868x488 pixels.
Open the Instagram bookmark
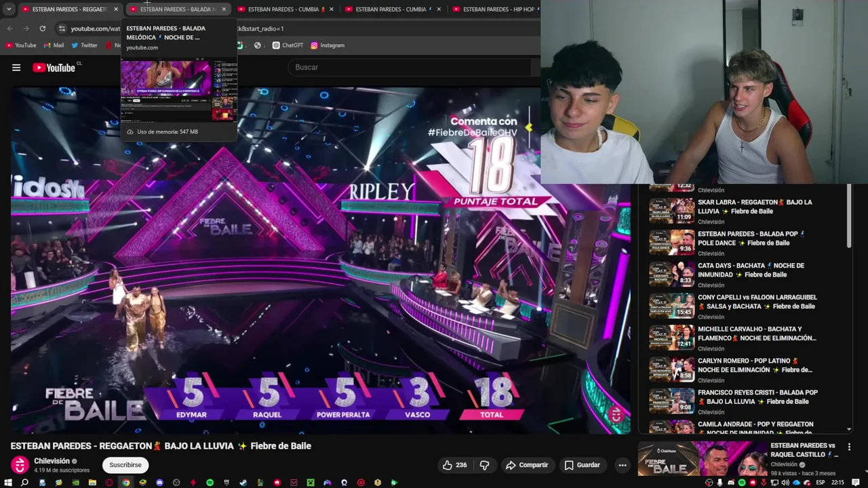[x=328, y=45]
